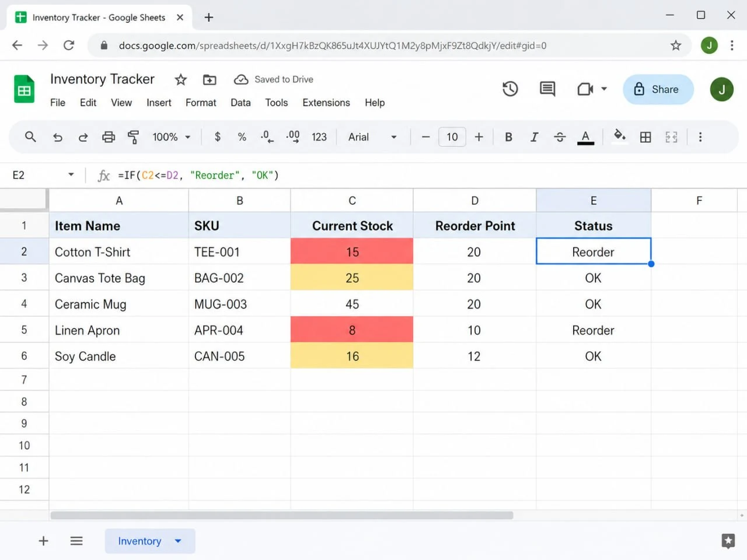
Task: Click the horizontal scrollbar
Action: [x=282, y=515]
